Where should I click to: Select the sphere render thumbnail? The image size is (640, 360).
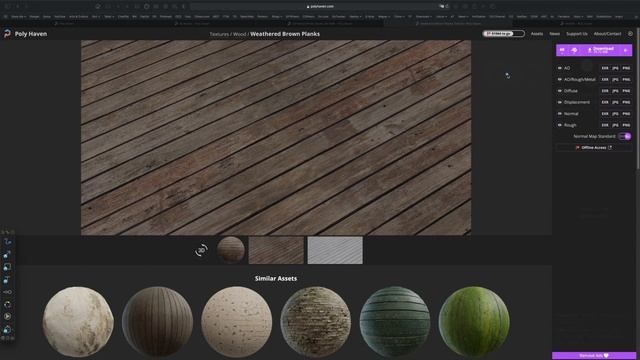click(231, 250)
